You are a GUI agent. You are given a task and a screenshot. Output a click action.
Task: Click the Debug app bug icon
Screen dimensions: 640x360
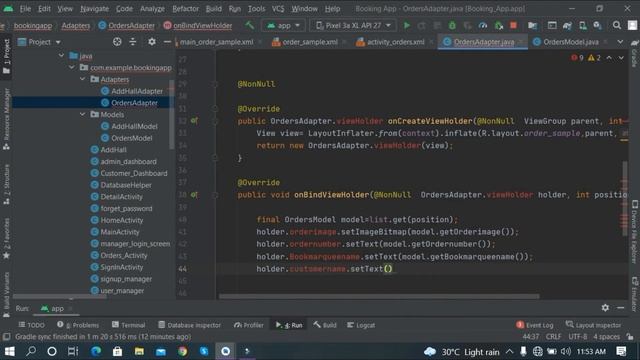[x=452, y=25]
